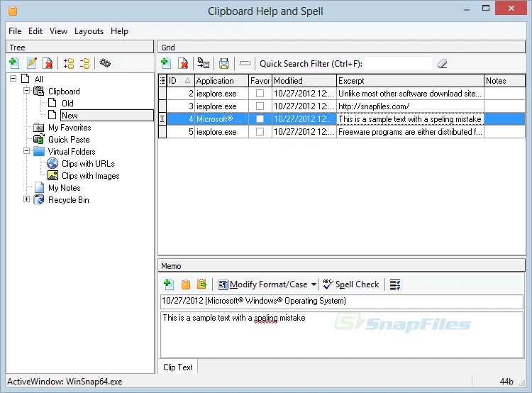
Task: Sort by the Excerpt column header
Action: (x=410, y=80)
